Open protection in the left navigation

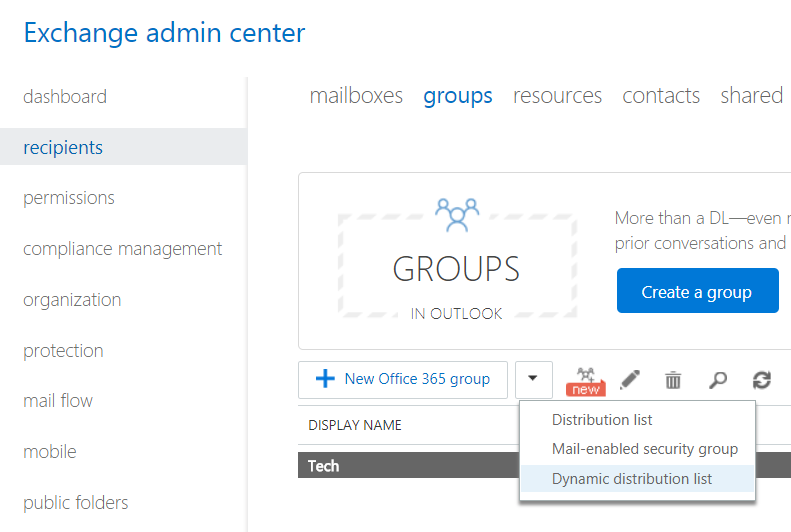coord(63,350)
